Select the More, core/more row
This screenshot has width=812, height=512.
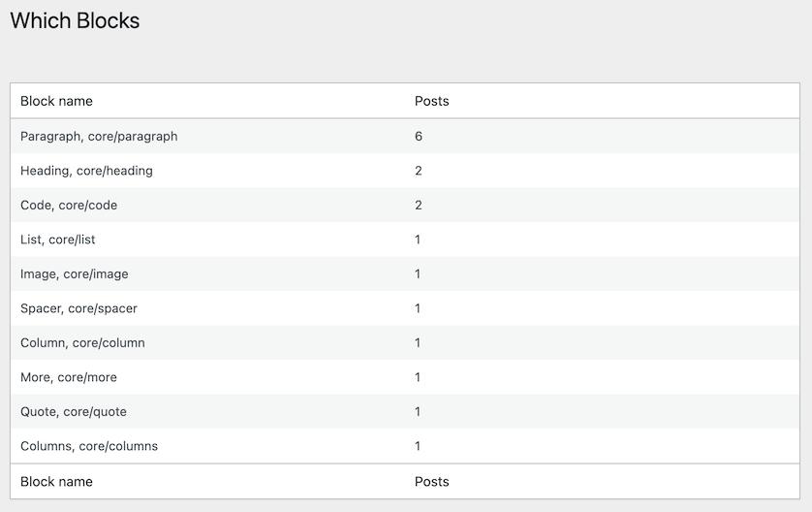pyautogui.click(x=405, y=377)
